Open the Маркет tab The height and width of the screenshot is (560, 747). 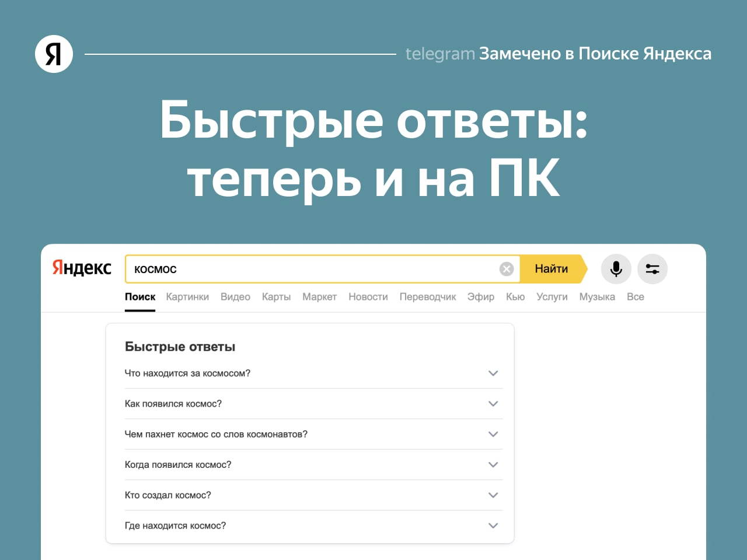[319, 297]
